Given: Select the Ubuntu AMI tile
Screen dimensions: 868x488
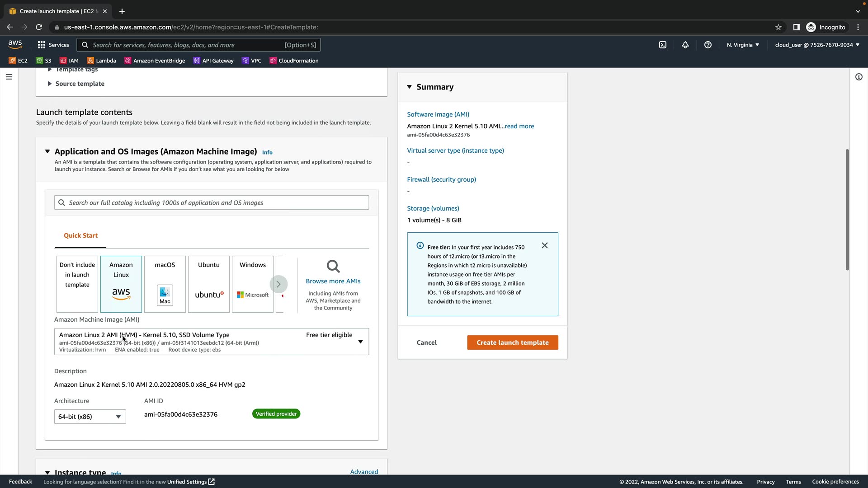Looking at the screenshot, I should [x=209, y=284].
